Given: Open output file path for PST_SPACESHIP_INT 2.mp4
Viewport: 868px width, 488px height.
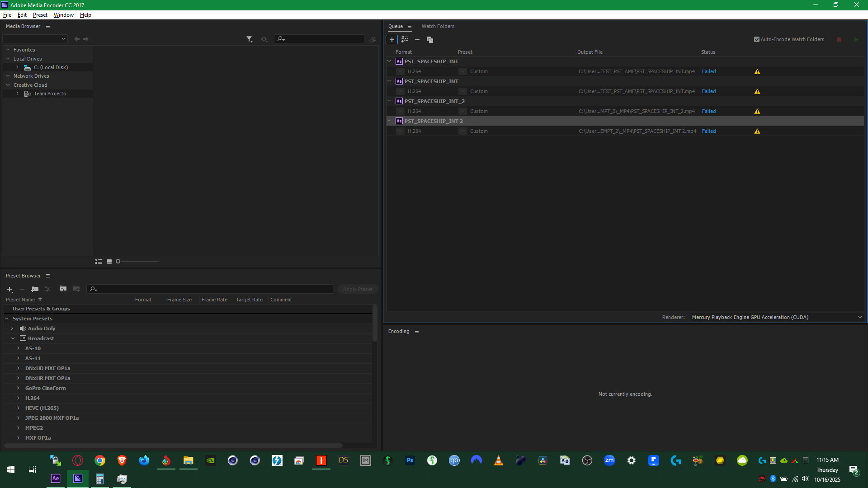Looking at the screenshot, I should (637, 131).
